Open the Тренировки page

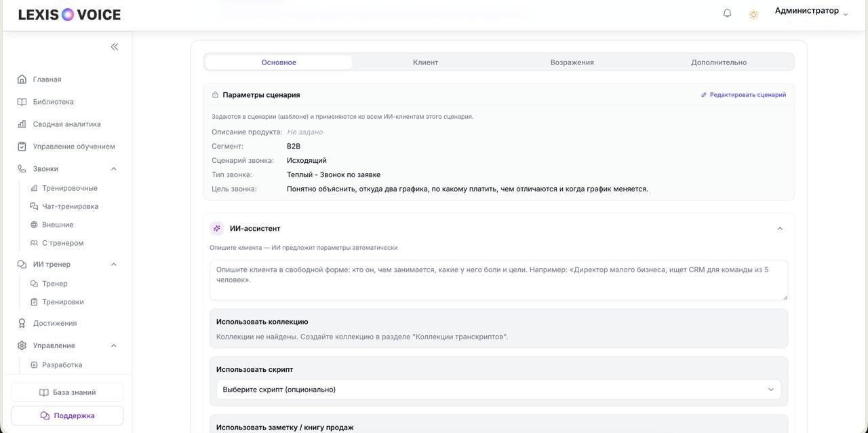63,302
